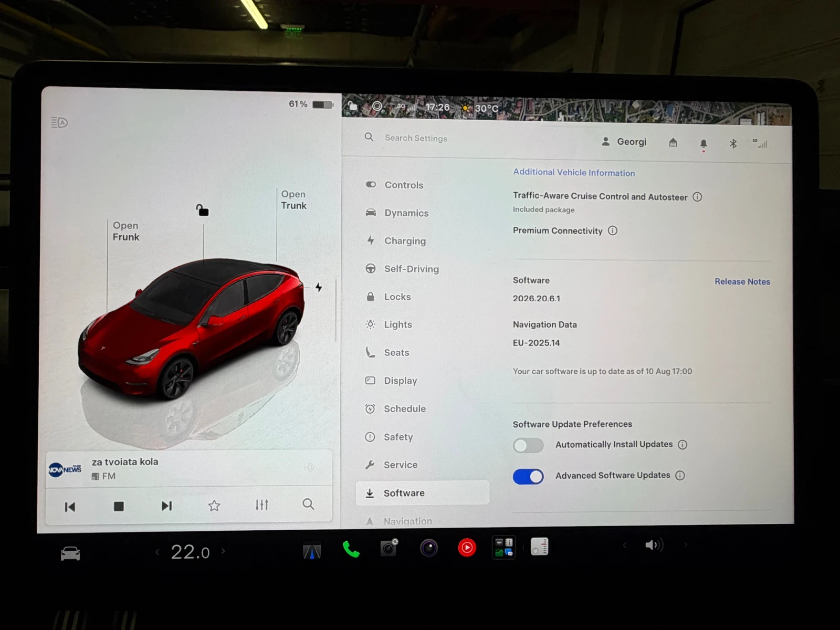Increase cabin temperature with right chevron
This screenshot has height=630, width=840.
223,551
